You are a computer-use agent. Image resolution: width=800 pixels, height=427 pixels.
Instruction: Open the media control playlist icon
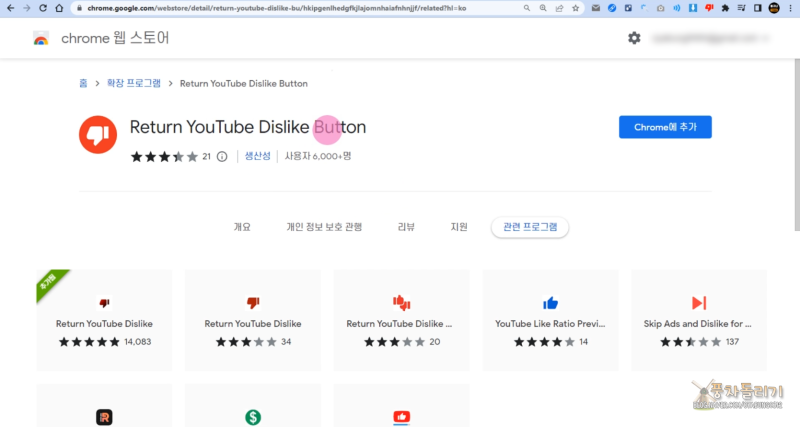pyautogui.click(x=741, y=8)
